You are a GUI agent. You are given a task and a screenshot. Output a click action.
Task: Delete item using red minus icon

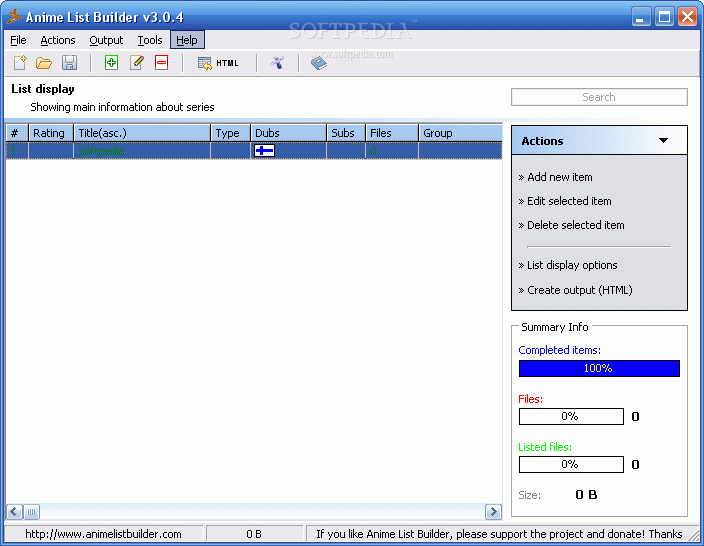coord(162,62)
